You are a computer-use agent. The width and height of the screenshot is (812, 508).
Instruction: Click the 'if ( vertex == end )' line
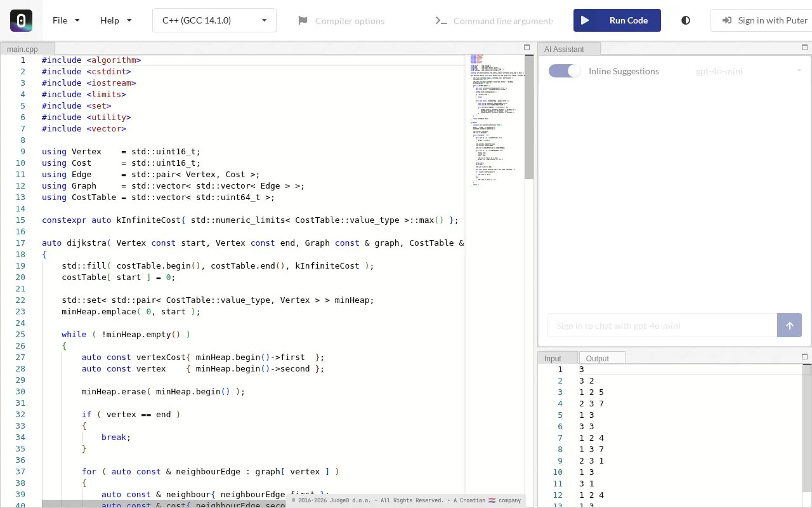131,415
